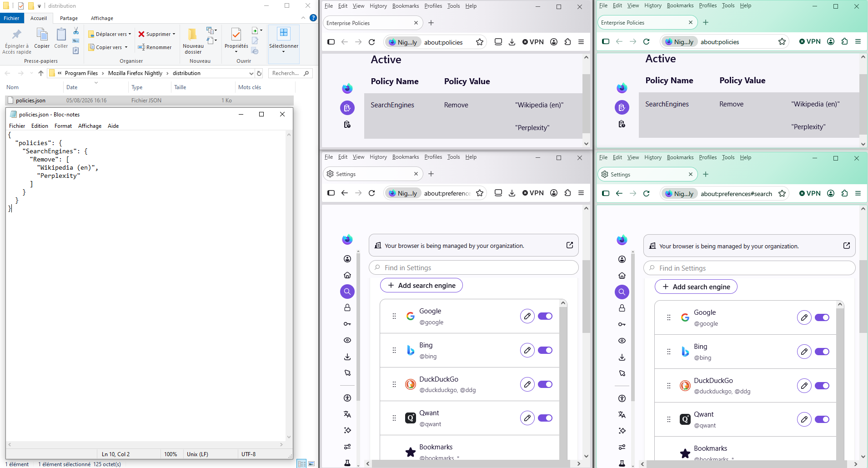Go back in bottom-right Firefox Settings window
The width and height of the screenshot is (868, 468).
pyautogui.click(x=619, y=193)
